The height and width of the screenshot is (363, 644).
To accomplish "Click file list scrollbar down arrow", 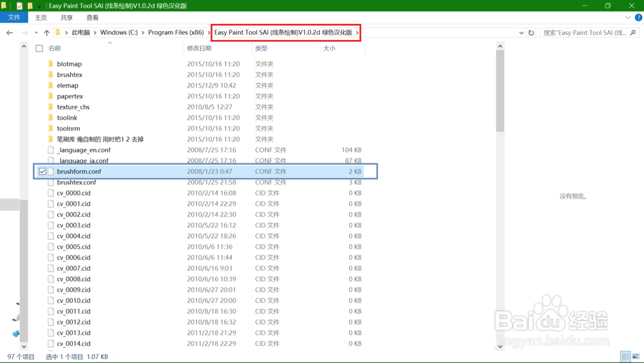I will coord(500,346).
